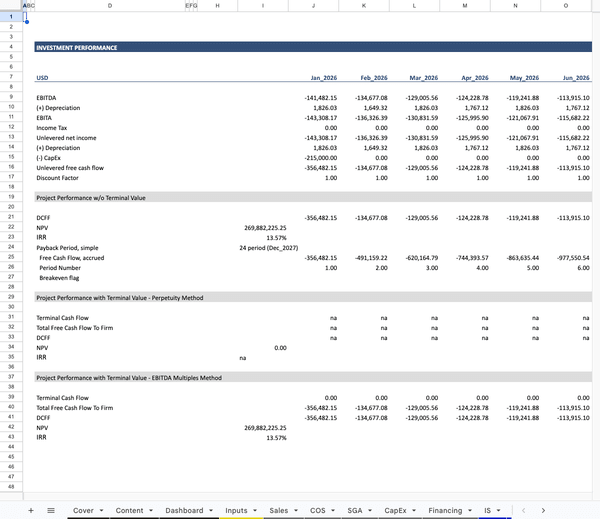
Task: Select column I header
Action: click(x=263, y=6)
